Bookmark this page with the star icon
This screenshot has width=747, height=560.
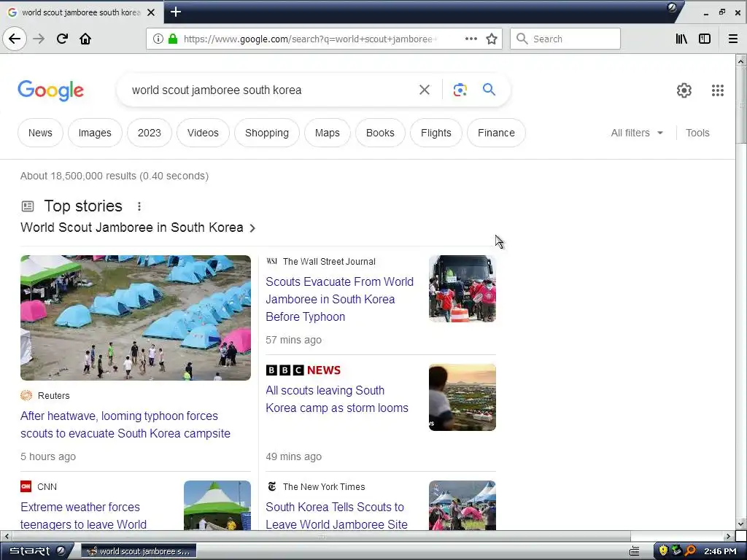coord(492,39)
